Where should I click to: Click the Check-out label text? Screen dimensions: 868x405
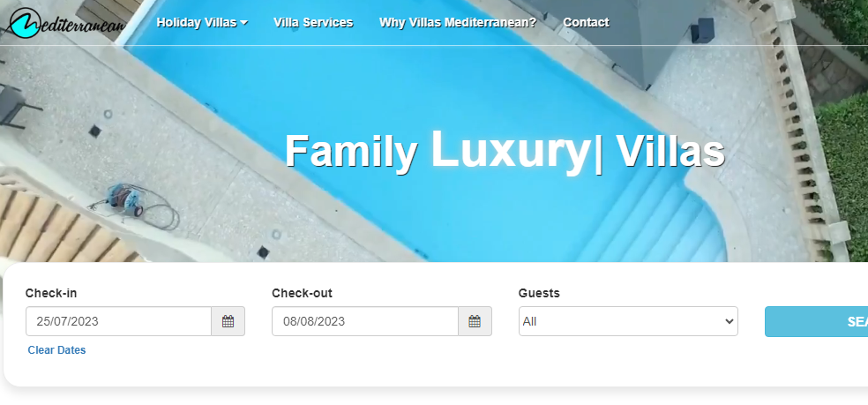pos(302,293)
